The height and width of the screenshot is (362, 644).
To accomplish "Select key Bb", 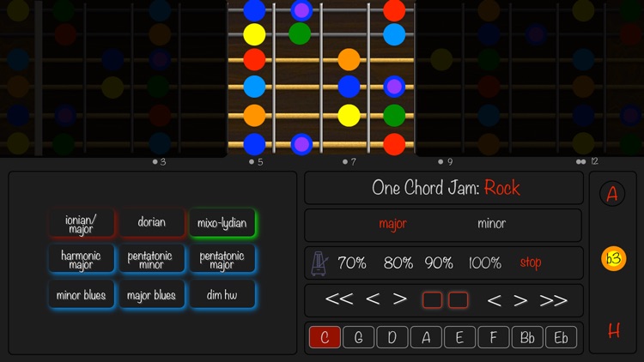I will (x=527, y=337).
